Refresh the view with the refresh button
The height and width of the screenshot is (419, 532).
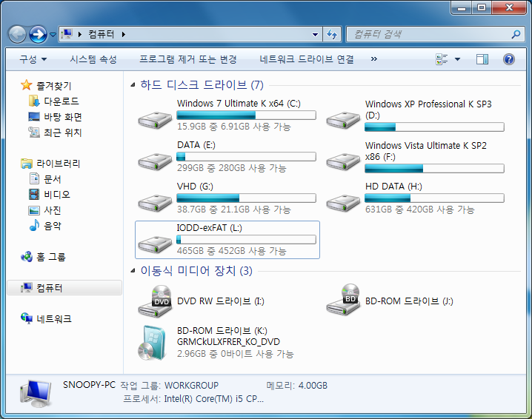point(332,34)
